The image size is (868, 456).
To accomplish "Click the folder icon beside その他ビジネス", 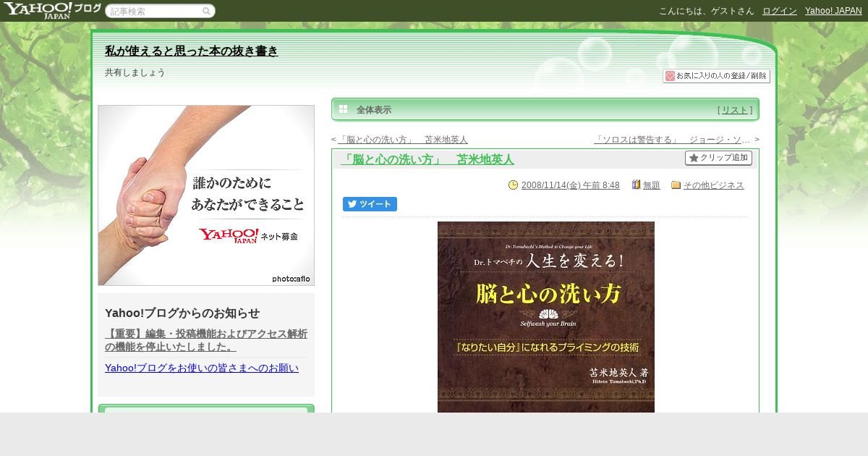I will 676,185.
